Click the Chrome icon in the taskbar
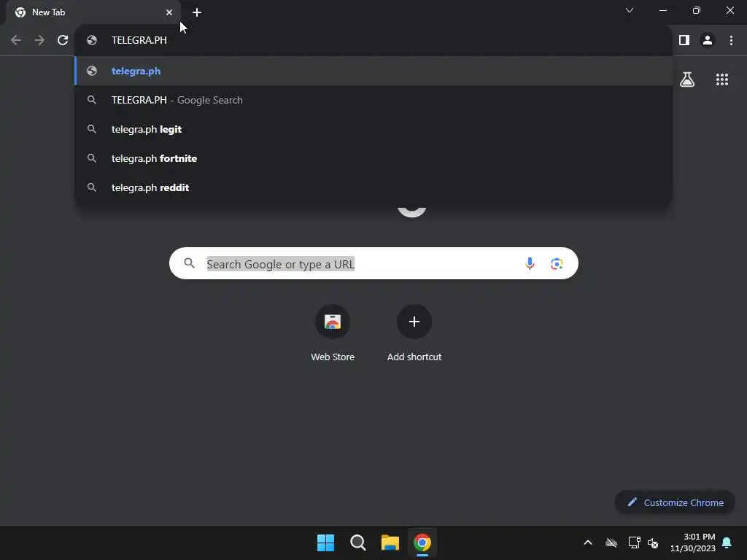The height and width of the screenshot is (560, 747). click(422, 542)
